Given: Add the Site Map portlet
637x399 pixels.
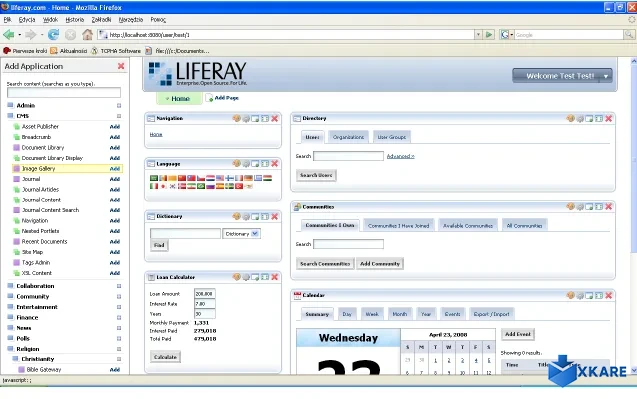Looking at the screenshot, I should 115,252.
